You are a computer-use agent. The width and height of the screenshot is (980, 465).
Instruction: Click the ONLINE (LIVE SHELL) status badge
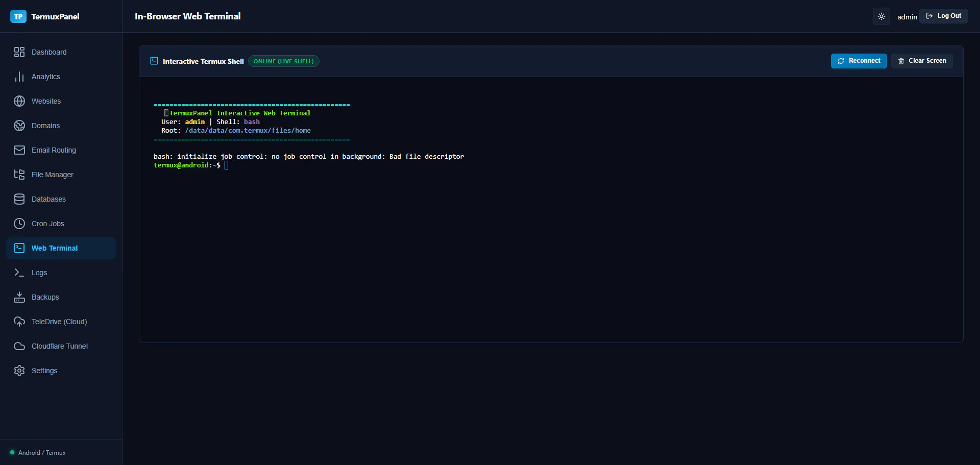(x=284, y=61)
